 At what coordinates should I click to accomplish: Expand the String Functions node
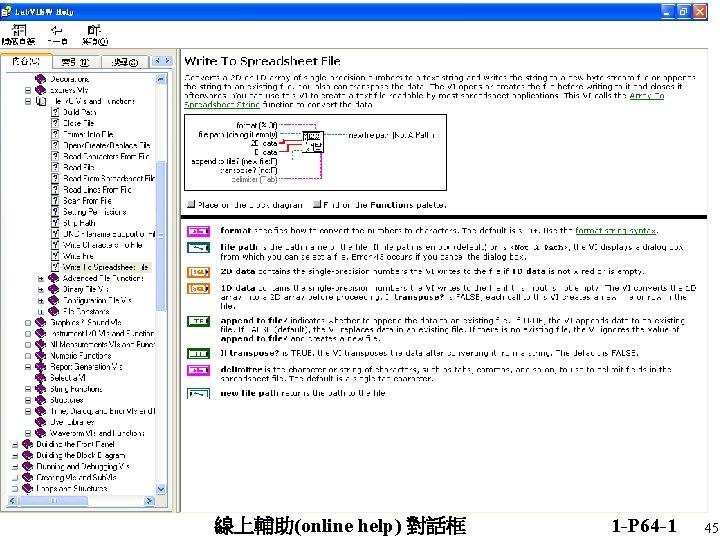coord(28,389)
